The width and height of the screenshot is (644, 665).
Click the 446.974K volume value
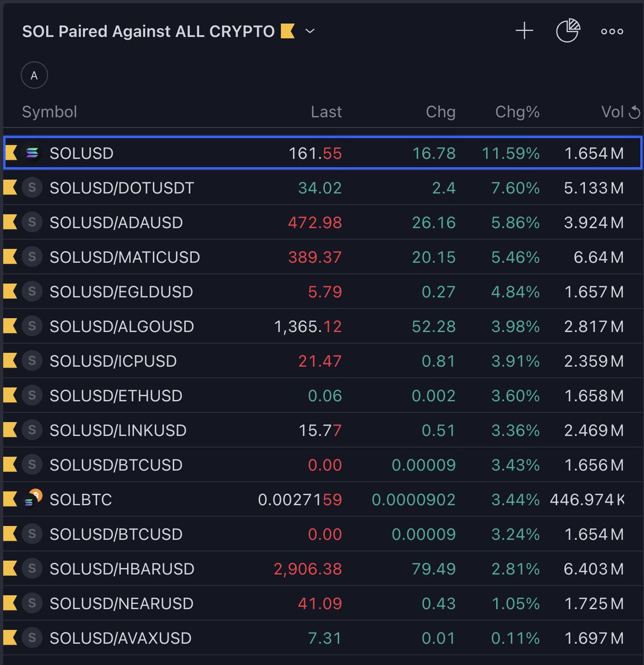tap(587, 499)
